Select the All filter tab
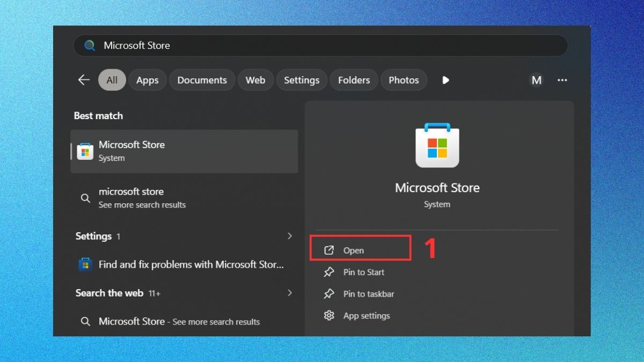The image size is (644, 362). click(112, 80)
